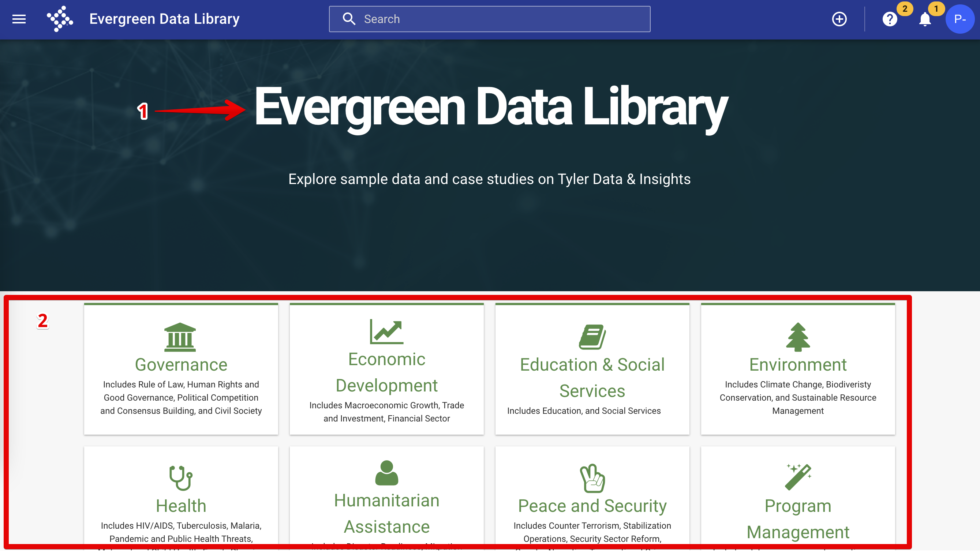The height and width of the screenshot is (551, 980).
Task: Open the Peace and Security category heading
Action: click(592, 506)
